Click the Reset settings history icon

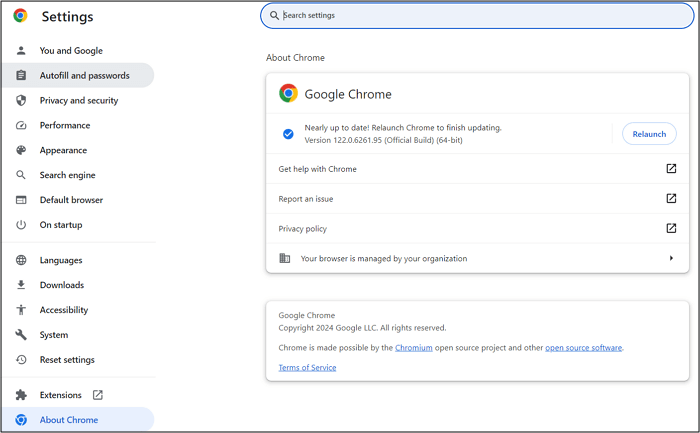pyautogui.click(x=21, y=360)
